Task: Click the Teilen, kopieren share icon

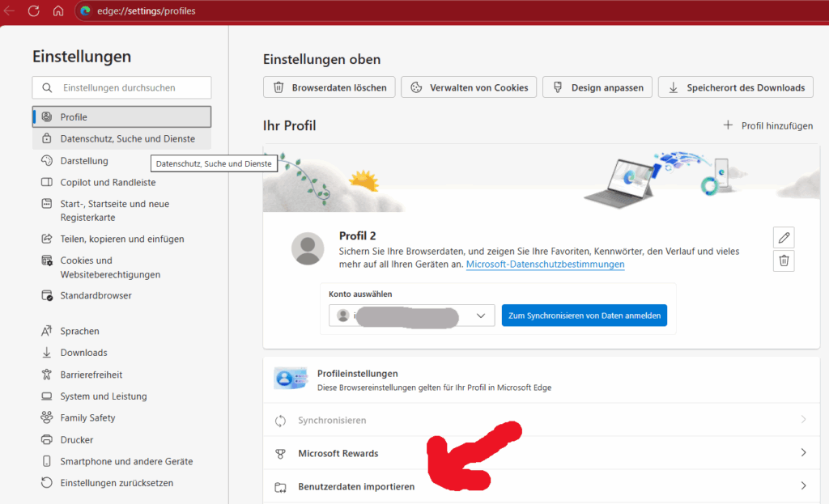Action: [47, 239]
